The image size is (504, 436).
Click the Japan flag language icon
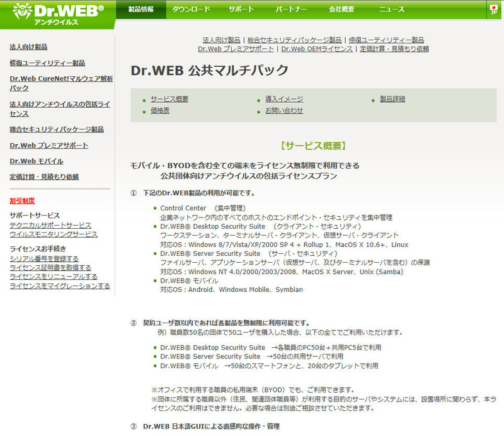point(495,10)
